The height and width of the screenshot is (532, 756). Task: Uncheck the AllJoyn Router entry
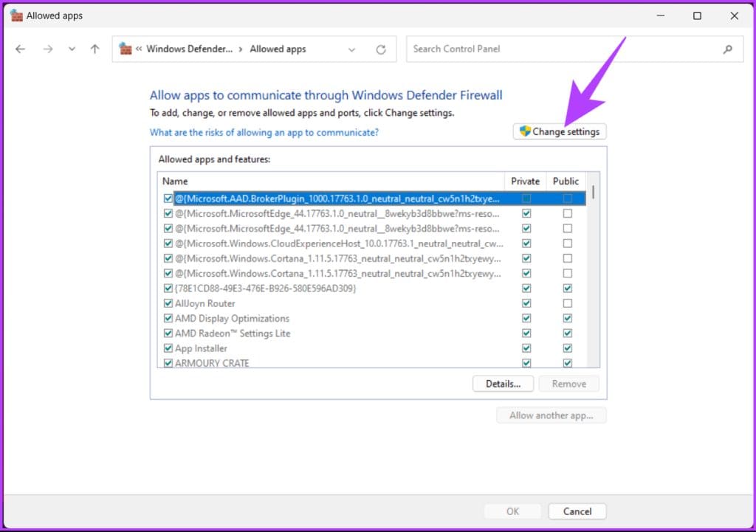pyautogui.click(x=168, y=303)
